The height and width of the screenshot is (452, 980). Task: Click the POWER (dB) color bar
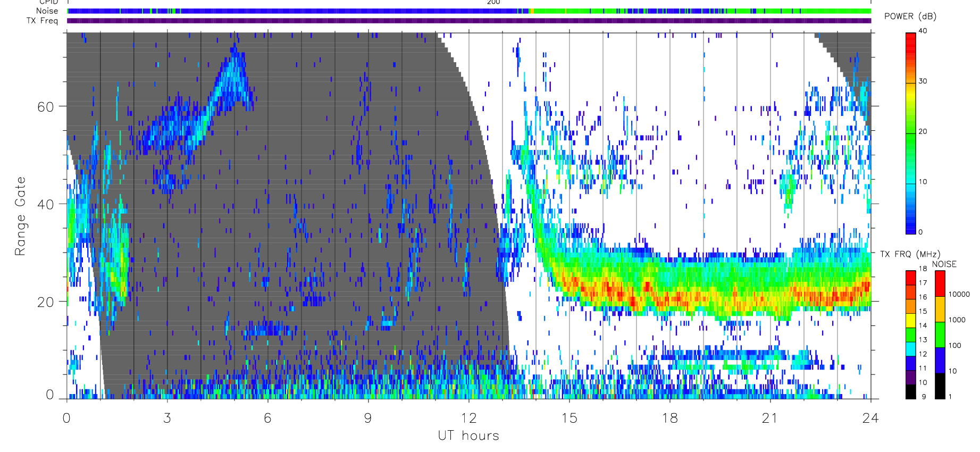[910, 133]
